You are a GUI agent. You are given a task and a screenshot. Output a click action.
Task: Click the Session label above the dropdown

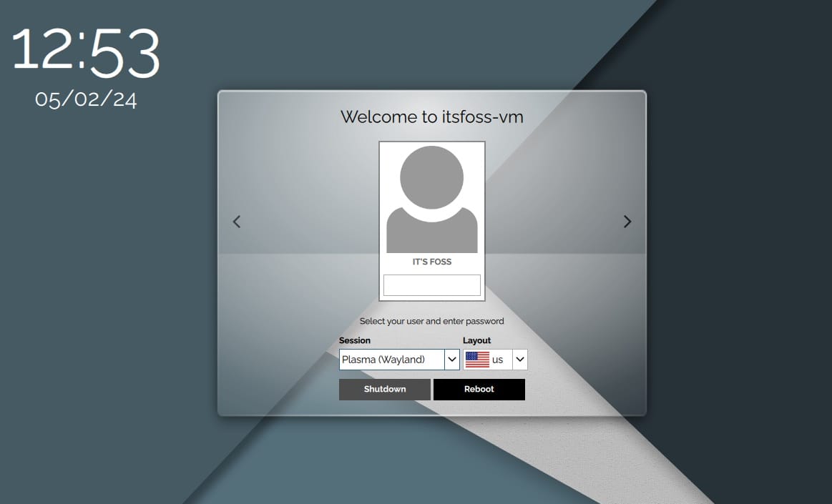[x=356, y=340]
